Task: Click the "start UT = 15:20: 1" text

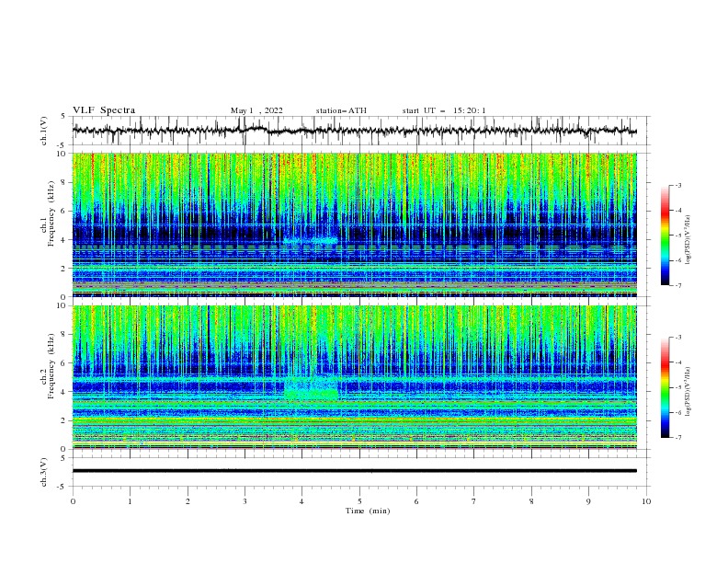Action: click(444, 110)
